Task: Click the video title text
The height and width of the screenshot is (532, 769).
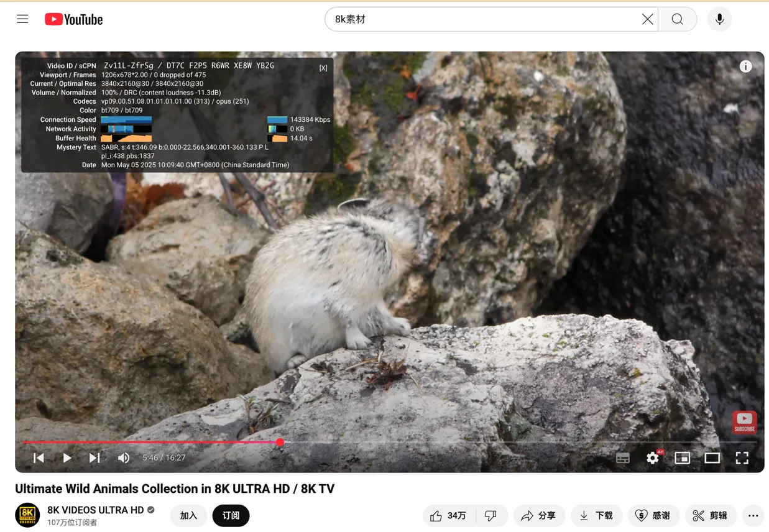Action: pos(175,489)
